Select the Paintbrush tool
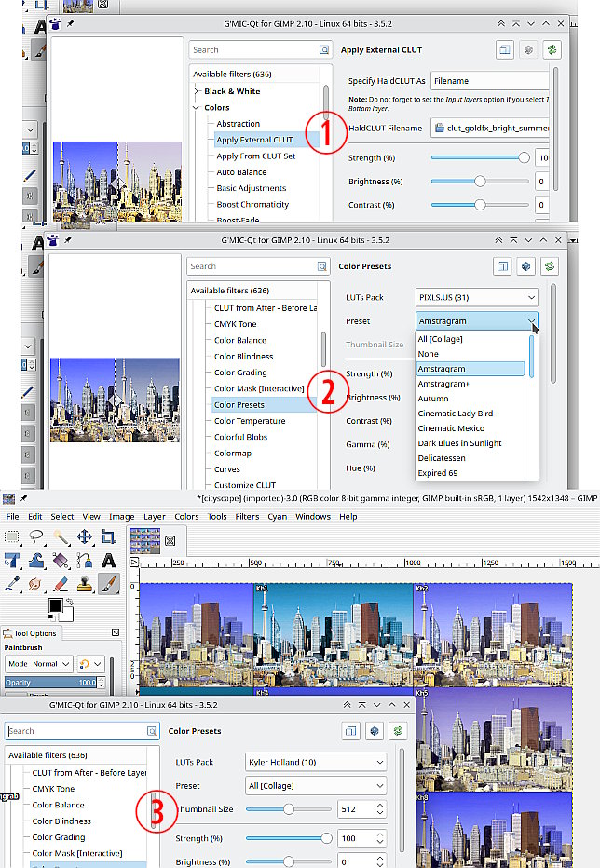Image resolution: width=600 pixels, height=868 pixels. click(x=109, y=584)
